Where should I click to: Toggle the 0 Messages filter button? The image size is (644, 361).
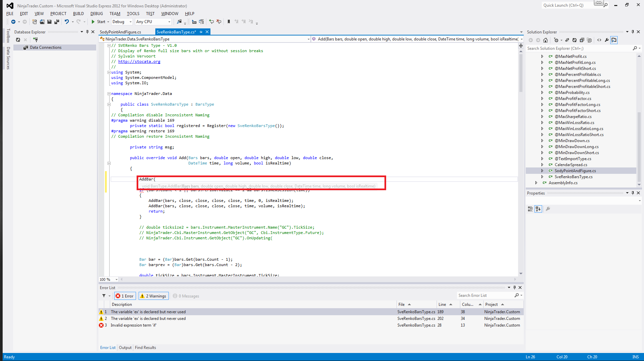point(186,296)
